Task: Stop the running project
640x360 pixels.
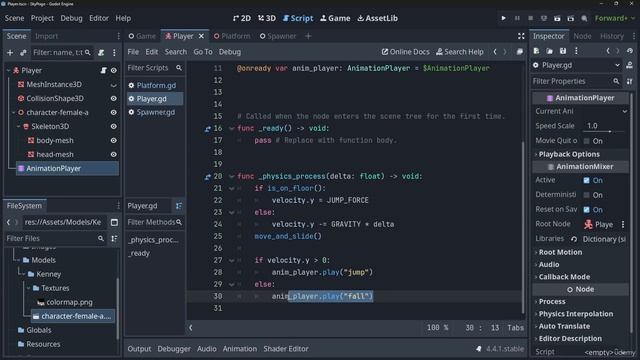Action: pyautogui.click(x=531, y=18)
